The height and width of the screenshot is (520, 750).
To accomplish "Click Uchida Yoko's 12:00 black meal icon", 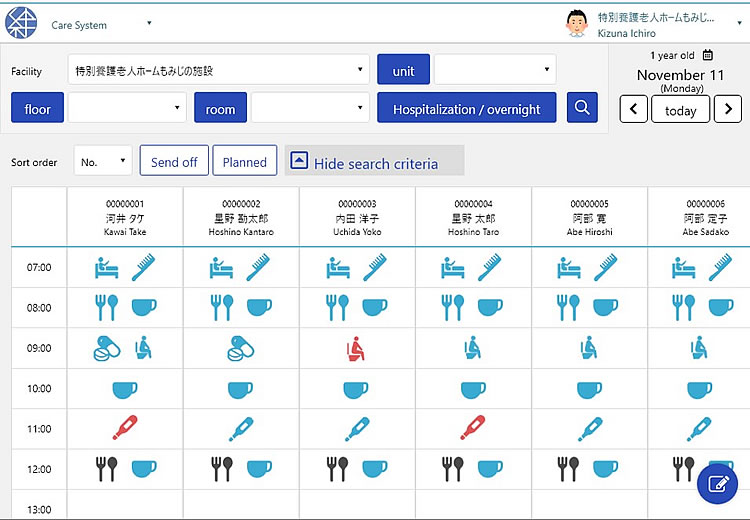I will 338,469.
